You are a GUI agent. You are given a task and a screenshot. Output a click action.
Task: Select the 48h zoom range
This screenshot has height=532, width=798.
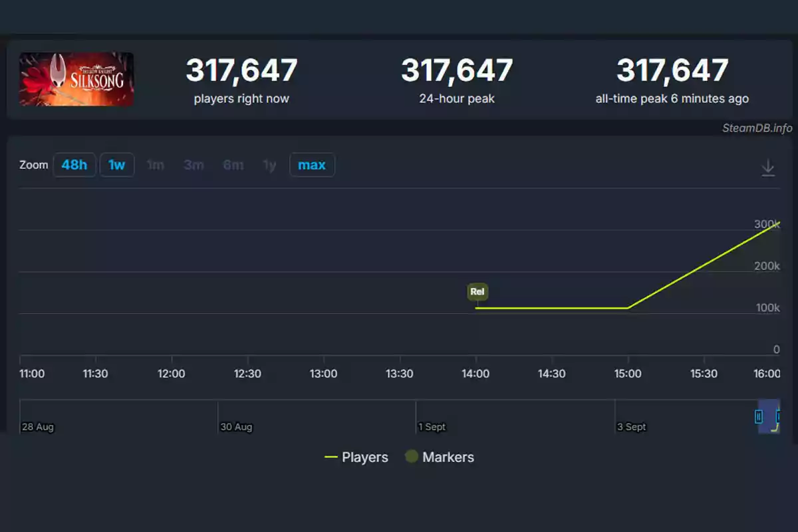74,165
